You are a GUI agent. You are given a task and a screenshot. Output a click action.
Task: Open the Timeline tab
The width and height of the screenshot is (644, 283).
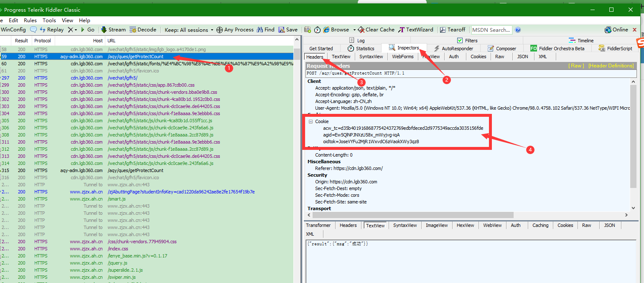pos(581,41)
